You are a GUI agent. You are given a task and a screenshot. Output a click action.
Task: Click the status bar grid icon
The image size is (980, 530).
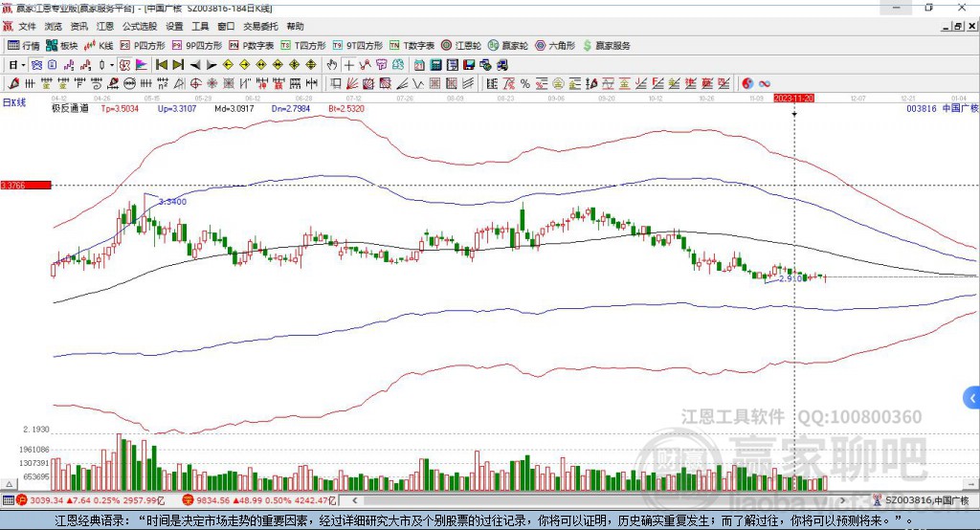tap(8, 500)
